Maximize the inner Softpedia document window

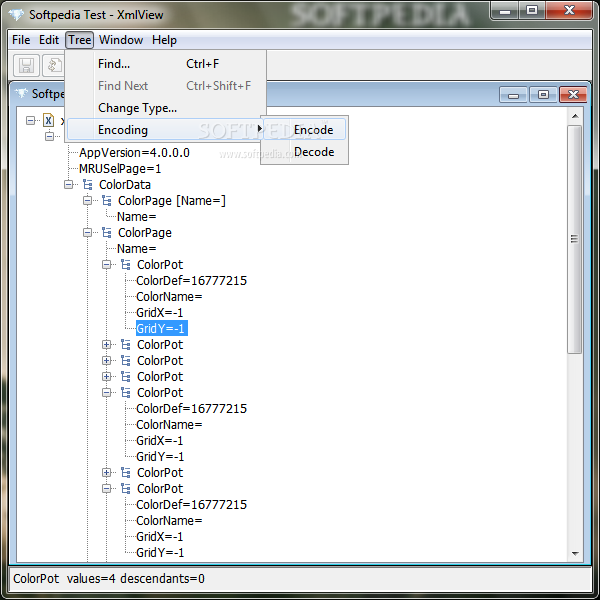click(543, 95)
